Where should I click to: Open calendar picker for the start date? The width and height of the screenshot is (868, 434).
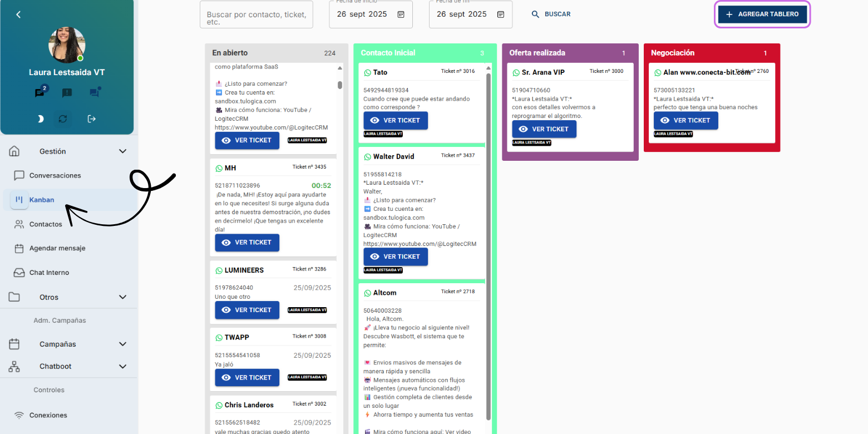pos(401,14)
